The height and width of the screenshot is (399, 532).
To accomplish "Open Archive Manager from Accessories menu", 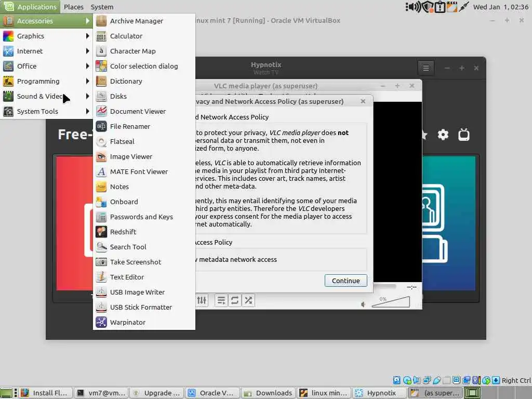I will pyautogui.click(x=144, y=21).
